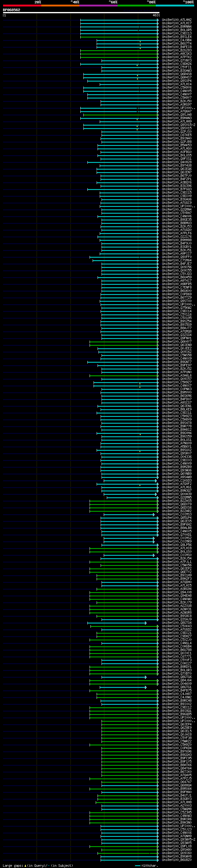
Task: Click the UniRef100_Q94J08 label
Action: tap(177, 592)
